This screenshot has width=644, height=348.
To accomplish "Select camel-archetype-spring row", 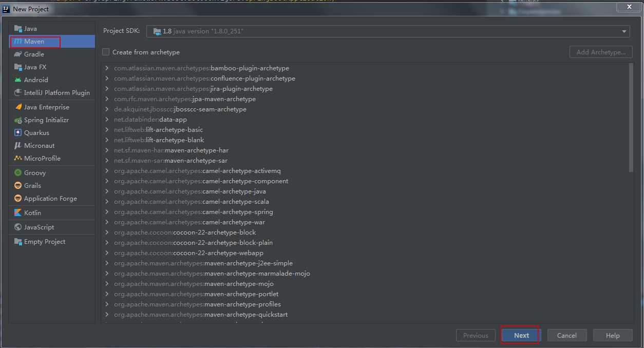I will point(365,212).
